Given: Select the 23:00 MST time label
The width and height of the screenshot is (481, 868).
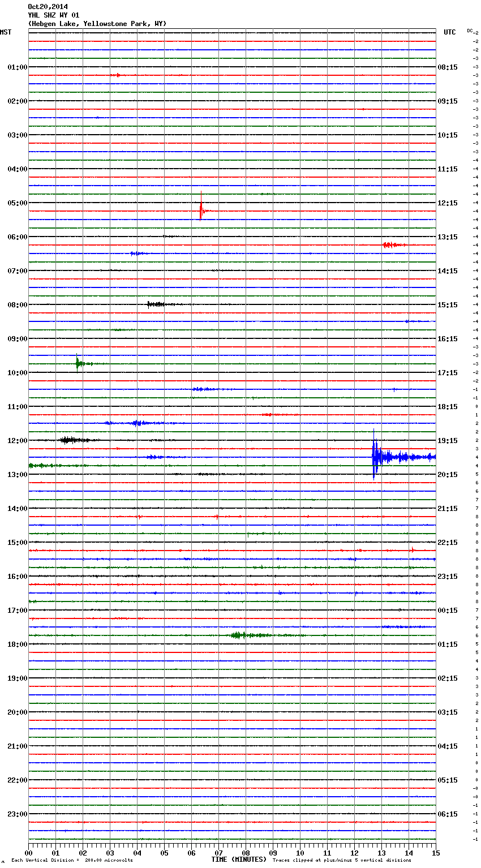Looking at the screenshot, I should coord(17,814).
